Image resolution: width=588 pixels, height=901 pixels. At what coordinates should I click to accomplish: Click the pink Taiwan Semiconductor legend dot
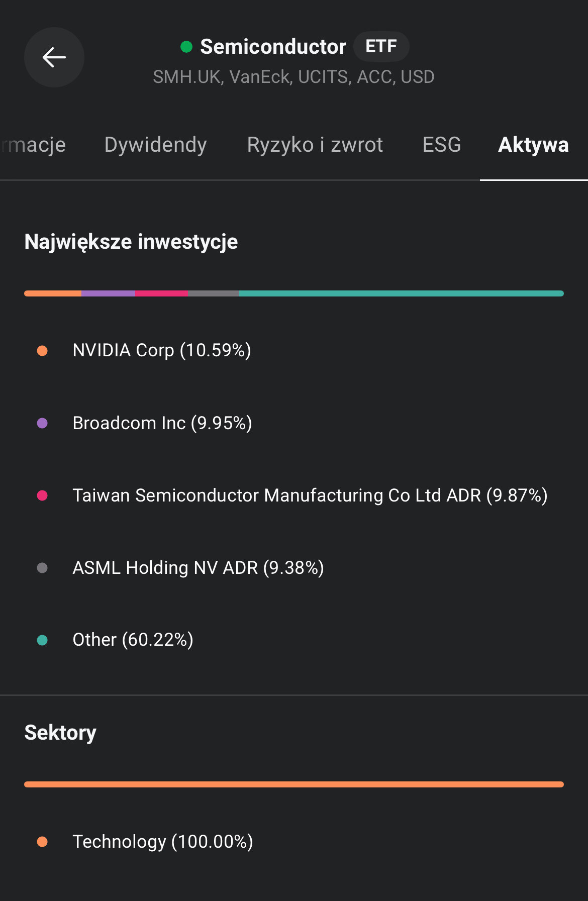tap(42, 495)
